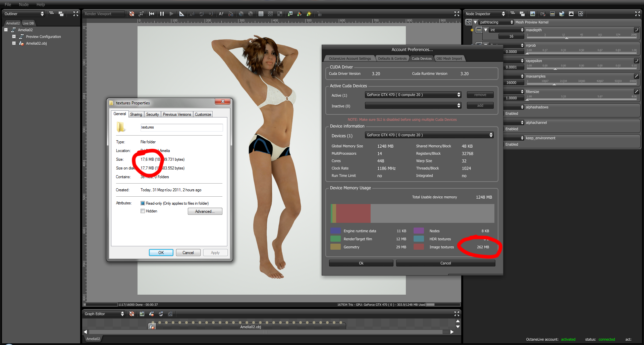644x345 pixels.
Task: Toggle the curve button beside rayepsilon
Action: point(636,61)
